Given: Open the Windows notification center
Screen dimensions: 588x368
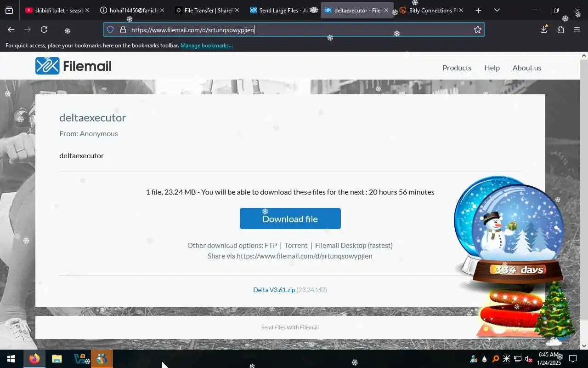Looking at the screenshot, I should pyautogui.click(x=573, y=359).
